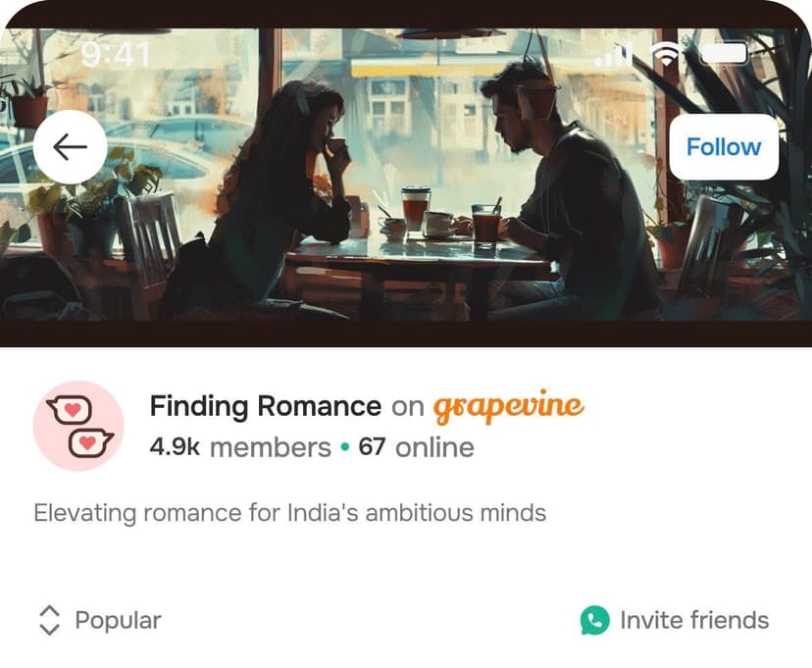Tap the battery indicator icon

[x=726, y=55]
